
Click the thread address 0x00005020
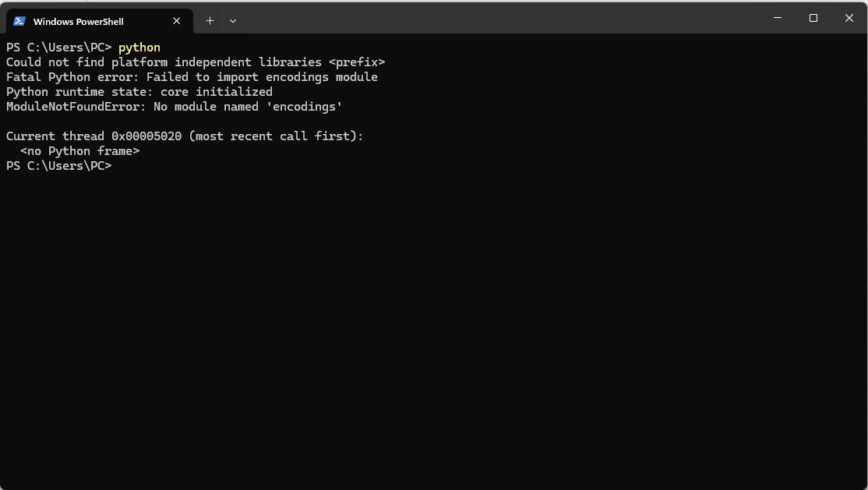pos(146,136)
